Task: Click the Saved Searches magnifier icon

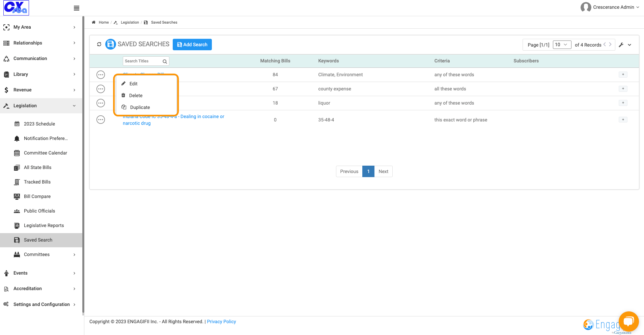Action: 110,44
